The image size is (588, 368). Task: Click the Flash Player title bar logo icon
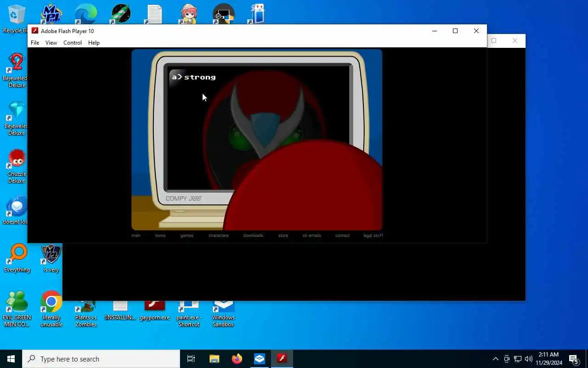35,31
